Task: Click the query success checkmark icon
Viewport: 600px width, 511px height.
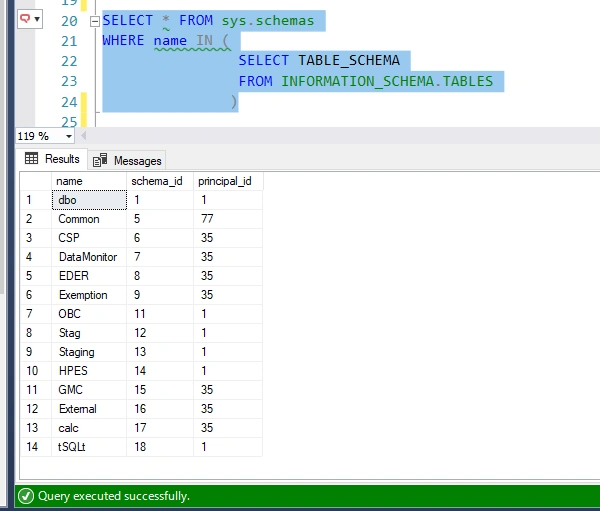Action: click(x=26, y=496)
